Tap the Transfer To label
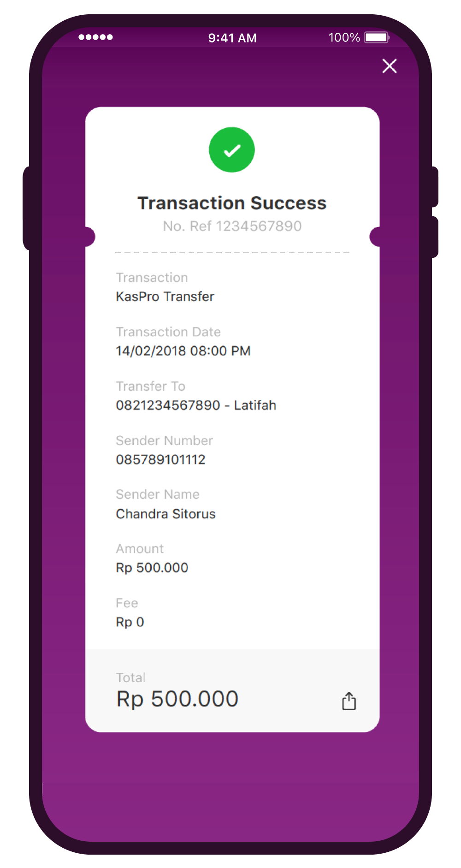Viewport: 461px width, 868px height. coord(150,386)
